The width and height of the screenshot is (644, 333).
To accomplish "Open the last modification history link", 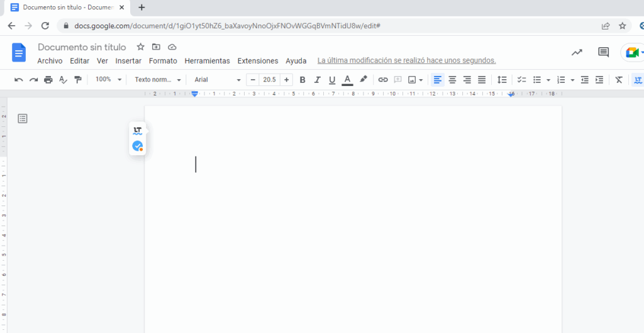I will [x=406, y=61].
